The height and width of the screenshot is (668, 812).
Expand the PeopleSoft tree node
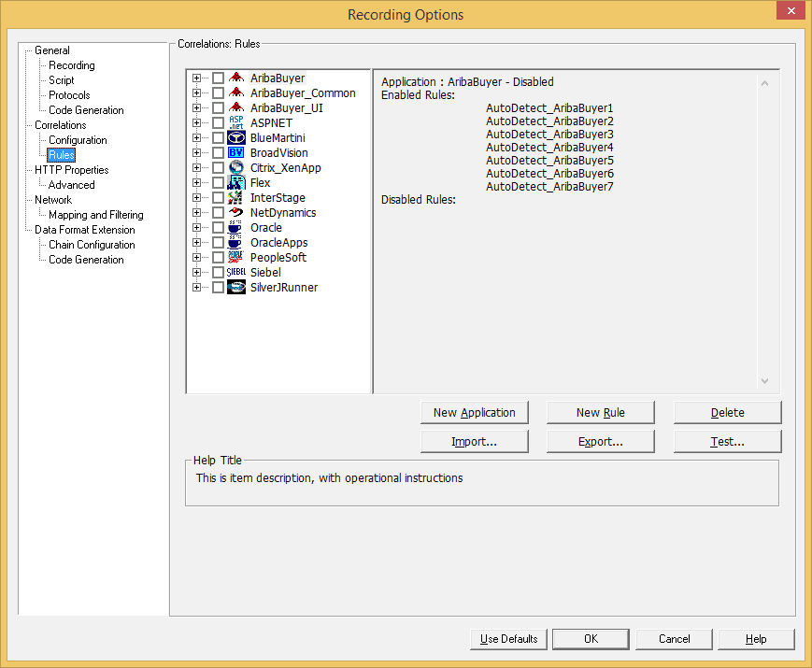click(196, 257)
